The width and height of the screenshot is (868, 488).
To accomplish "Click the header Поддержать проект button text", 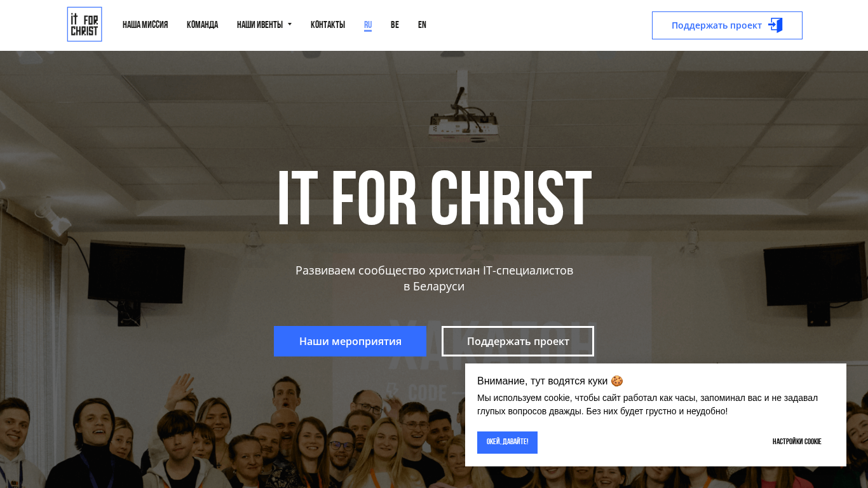I will click(x=717, y=25).
